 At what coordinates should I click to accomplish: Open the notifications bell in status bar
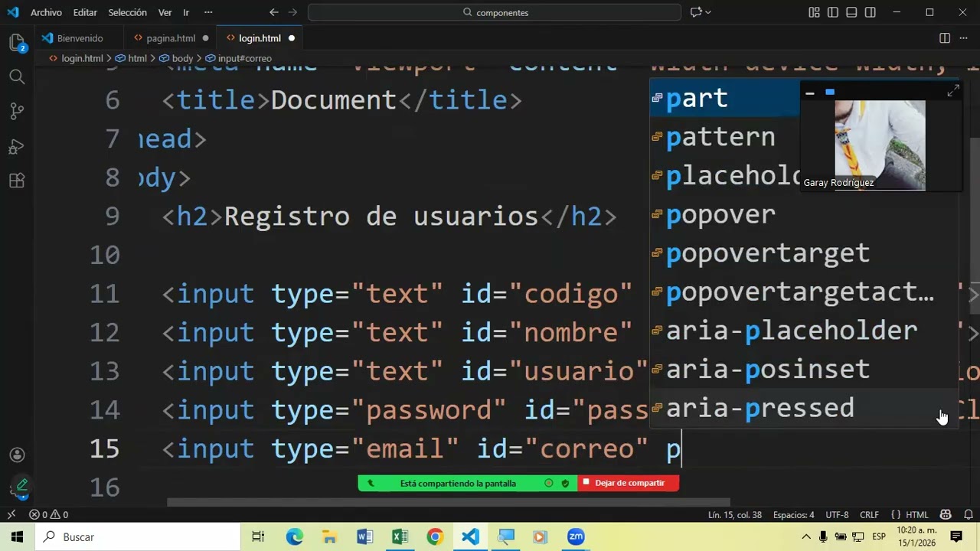967,515
